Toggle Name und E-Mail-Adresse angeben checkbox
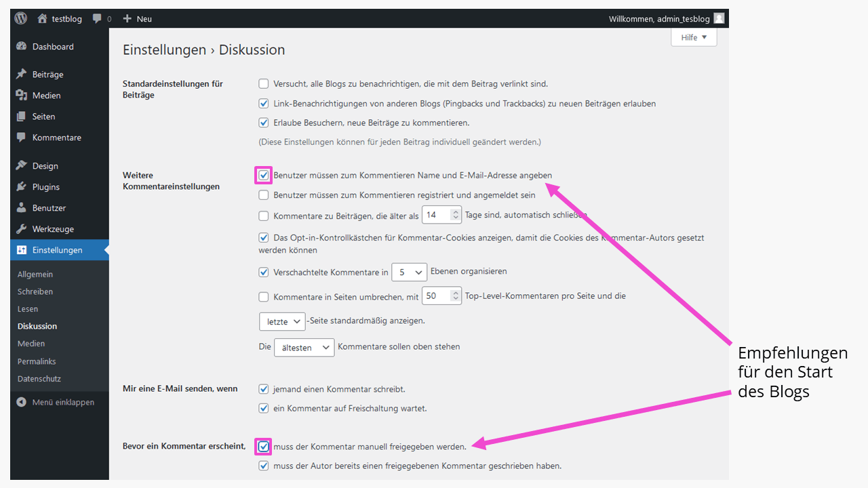Image resolution: width=868 pixels, height=488 pixels. 264,175
